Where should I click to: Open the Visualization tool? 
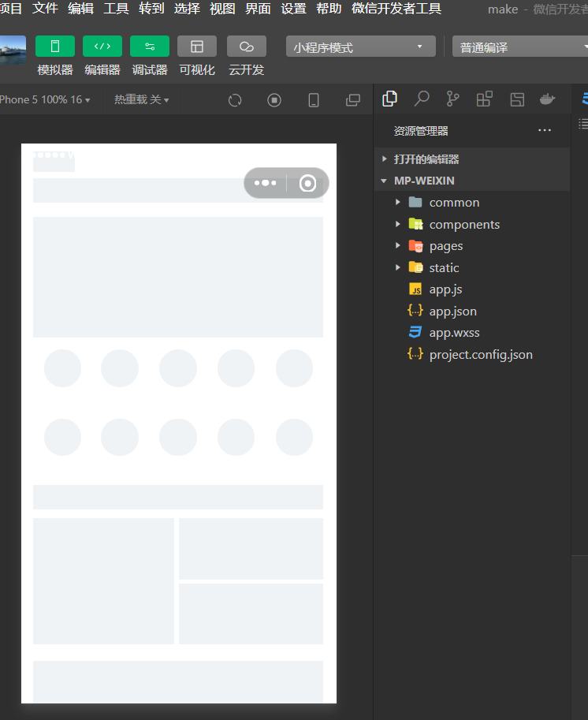[x=197, y=47]
